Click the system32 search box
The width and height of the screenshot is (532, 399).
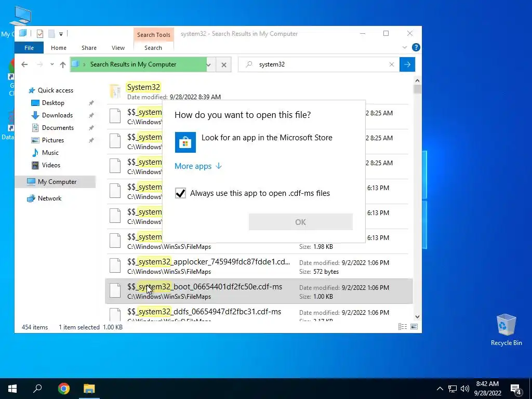pyautogui.click(x=319, y=64)
